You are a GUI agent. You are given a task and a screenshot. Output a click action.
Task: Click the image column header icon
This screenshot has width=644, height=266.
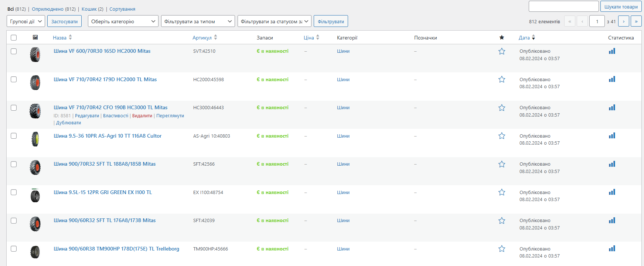[35, 37]
